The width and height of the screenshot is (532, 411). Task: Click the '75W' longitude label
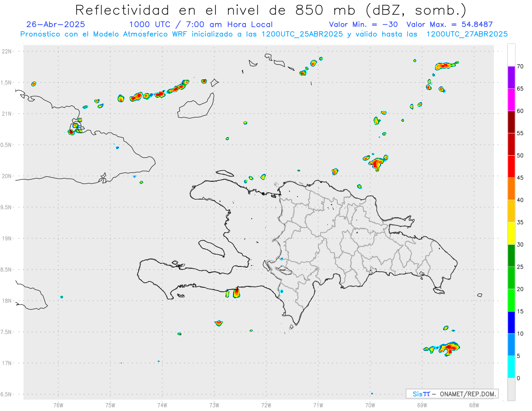(110, 405)
